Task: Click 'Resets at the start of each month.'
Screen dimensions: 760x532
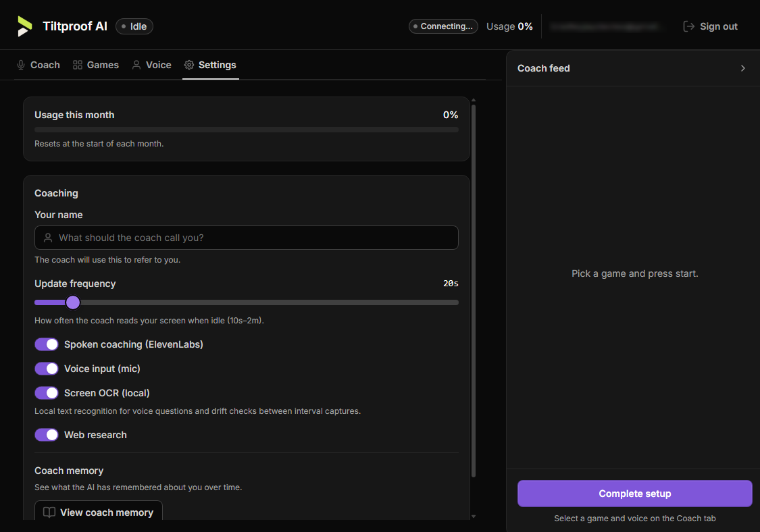Action: click(99, 144)
